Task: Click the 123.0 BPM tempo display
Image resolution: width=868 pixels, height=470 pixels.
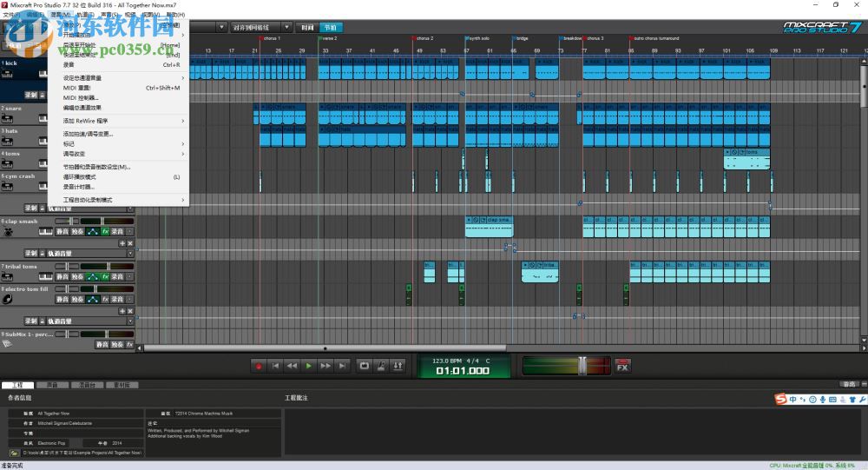Action: (447, 361)
